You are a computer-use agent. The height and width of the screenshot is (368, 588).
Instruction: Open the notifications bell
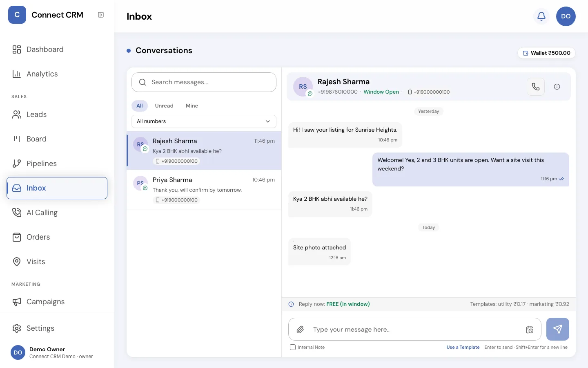point(541,16)
